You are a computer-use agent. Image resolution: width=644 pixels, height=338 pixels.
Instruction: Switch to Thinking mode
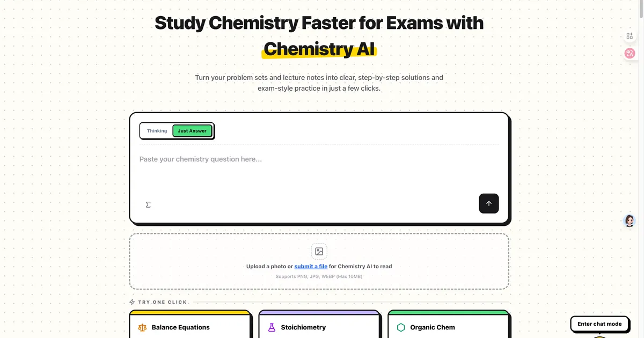(157, 130)
